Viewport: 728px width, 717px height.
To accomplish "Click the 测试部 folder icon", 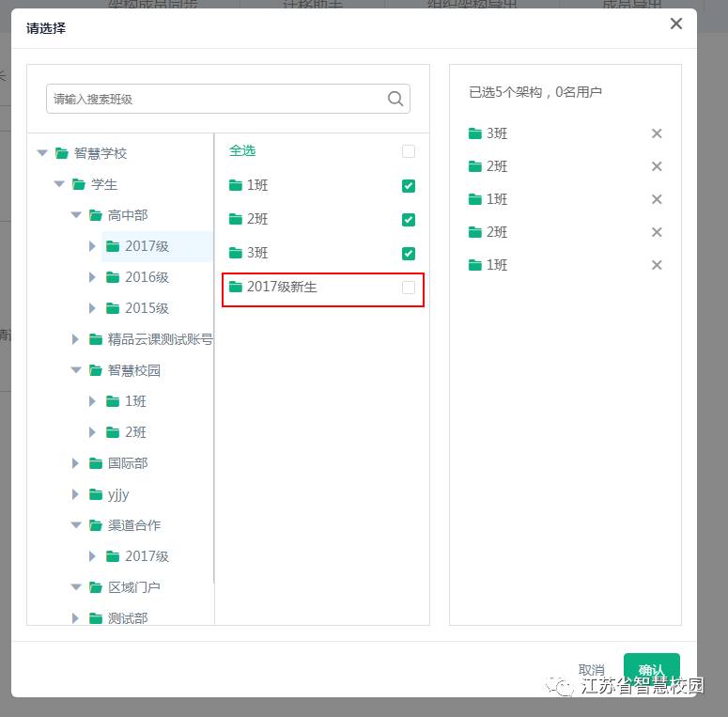I will coord(96,618).
